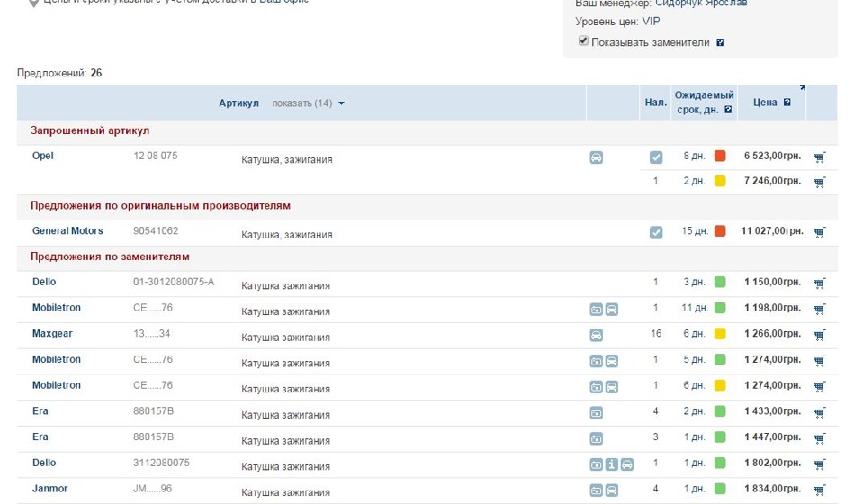
Task: Click the expand arrow above the Цена column
Action: pos(802,87)
